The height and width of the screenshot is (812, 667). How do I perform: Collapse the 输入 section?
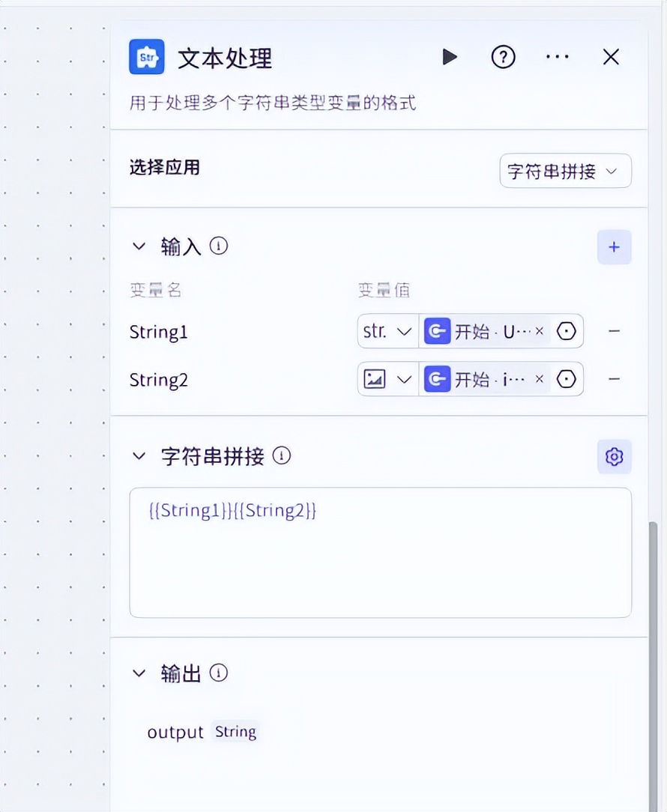(x=139, y=246)
